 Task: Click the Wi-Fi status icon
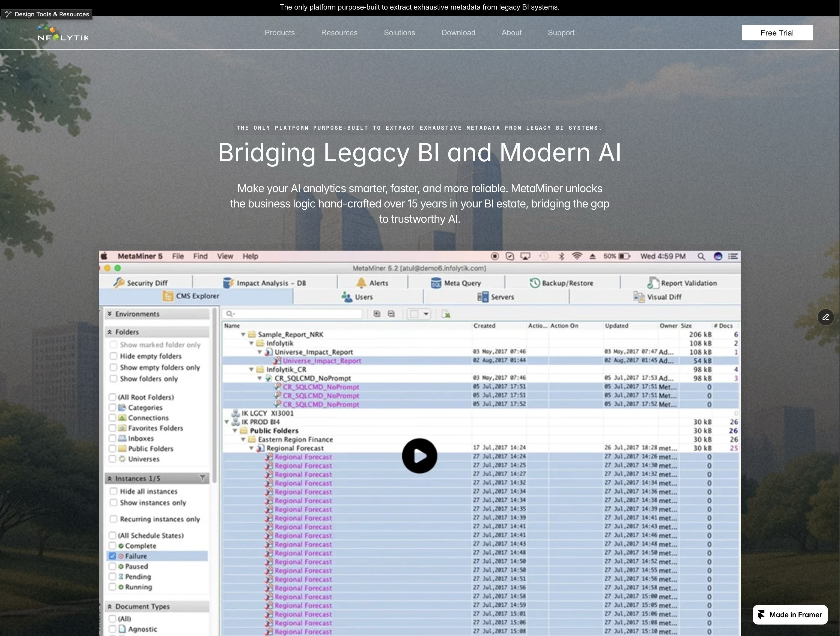[577, 256]
